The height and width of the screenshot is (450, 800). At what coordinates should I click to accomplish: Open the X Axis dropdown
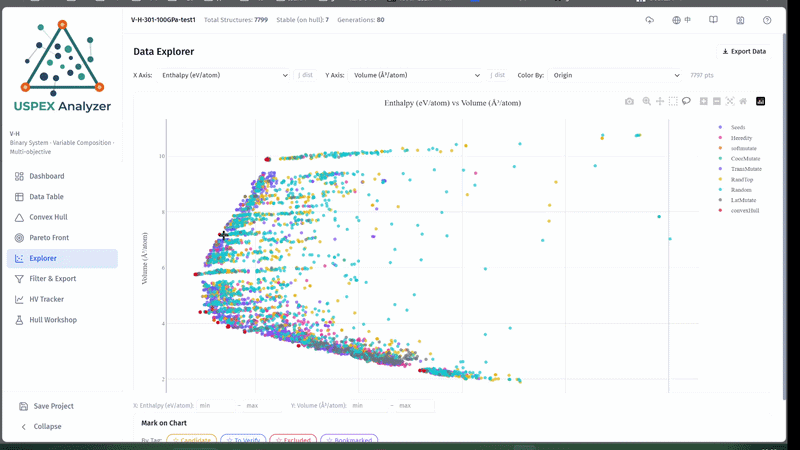(x=224, y=75)
